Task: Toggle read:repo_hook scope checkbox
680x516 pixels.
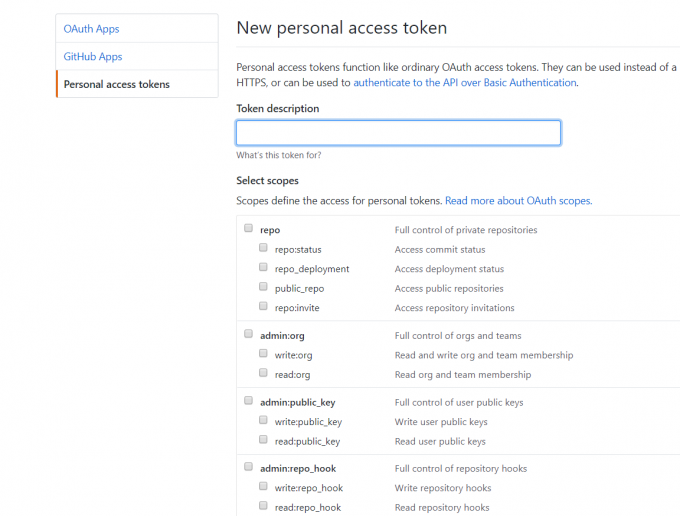Action: point(263,506)
